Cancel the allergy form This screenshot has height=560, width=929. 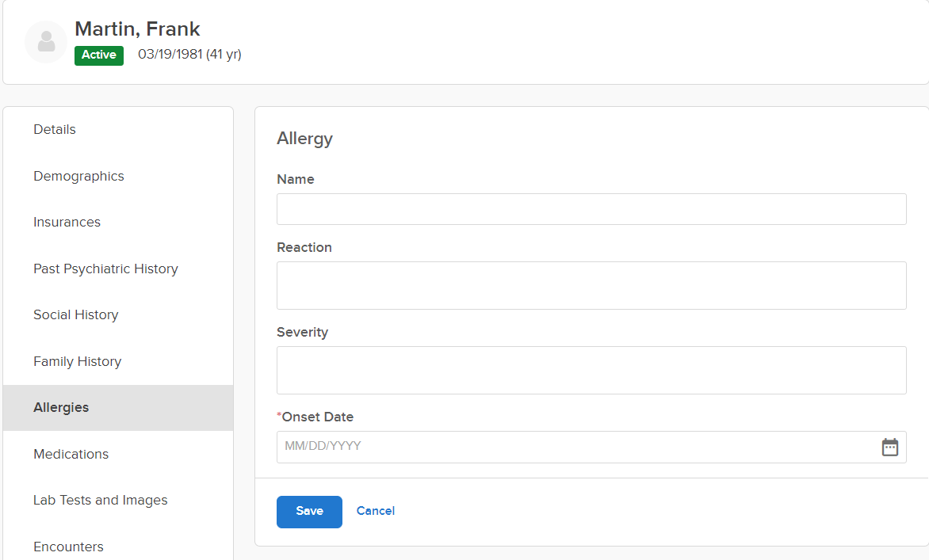(376, 511)
